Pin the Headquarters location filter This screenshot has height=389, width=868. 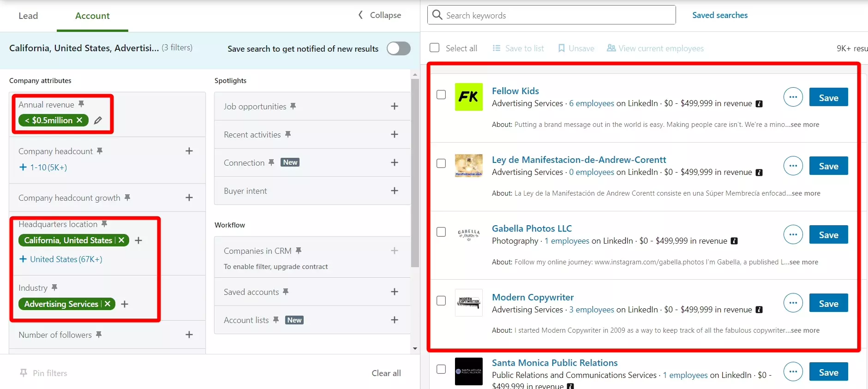104,224
